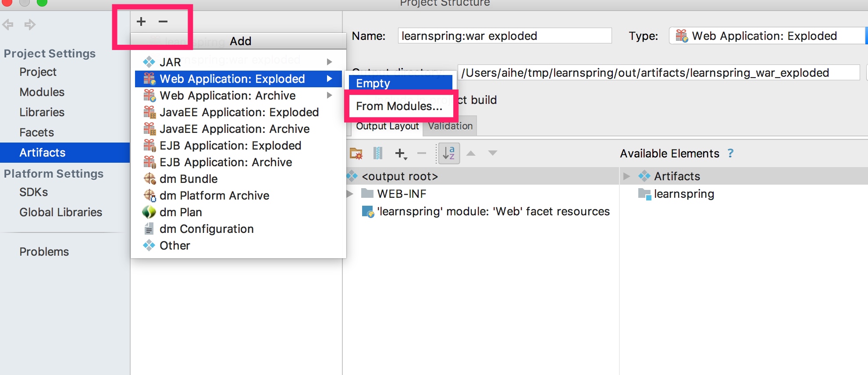Select the learnspring module in Available Elements
Viewport: 868px width, 375px height.
[x=684, y=194]
